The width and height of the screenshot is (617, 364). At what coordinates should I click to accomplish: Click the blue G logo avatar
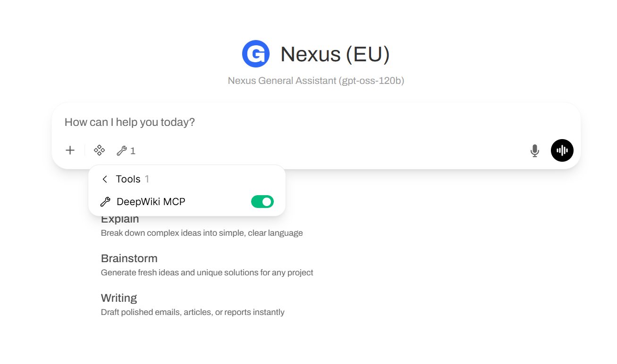[x=256, y=54]
